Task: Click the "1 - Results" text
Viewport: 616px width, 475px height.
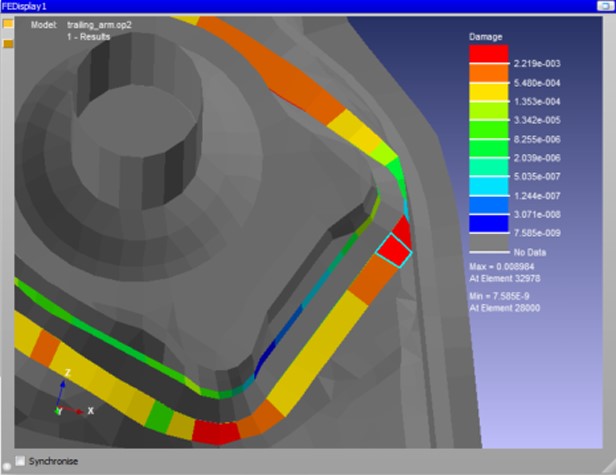Action: (88, 37)
